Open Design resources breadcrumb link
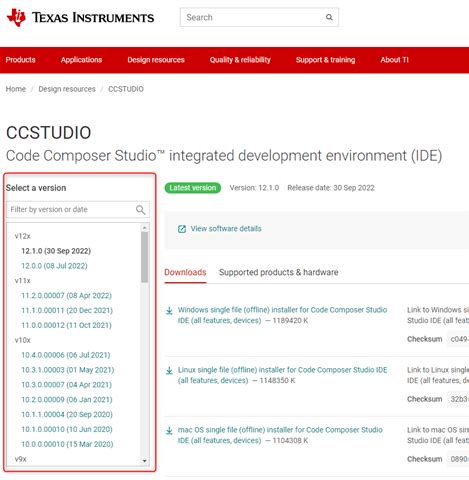This screenshot has width=469, height=480. coord(67,89)
